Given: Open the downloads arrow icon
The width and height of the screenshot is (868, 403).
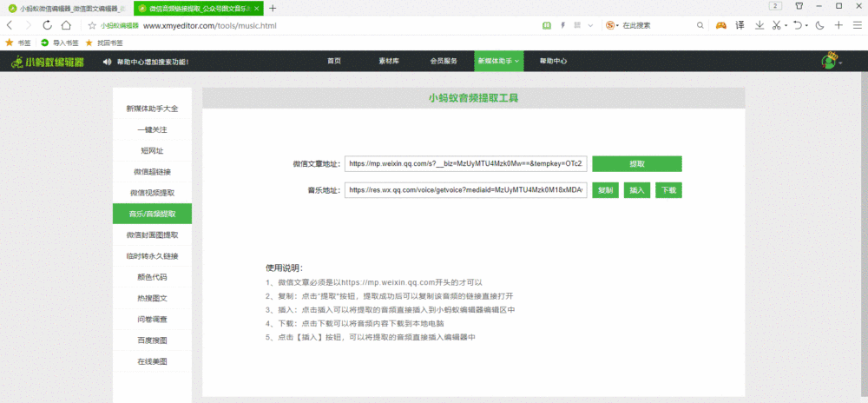Looking at the screenshot, I should pyautogui.click(x=760, y=25).
